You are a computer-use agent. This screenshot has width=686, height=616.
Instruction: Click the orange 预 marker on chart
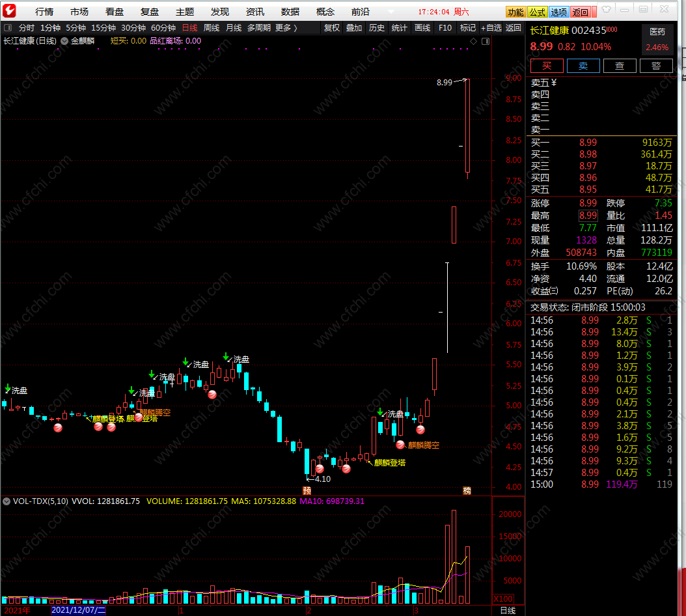[x=307, y=490]
